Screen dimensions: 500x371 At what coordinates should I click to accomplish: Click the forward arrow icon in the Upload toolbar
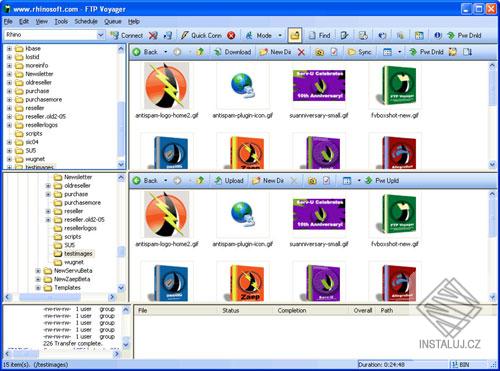[177, 181]
